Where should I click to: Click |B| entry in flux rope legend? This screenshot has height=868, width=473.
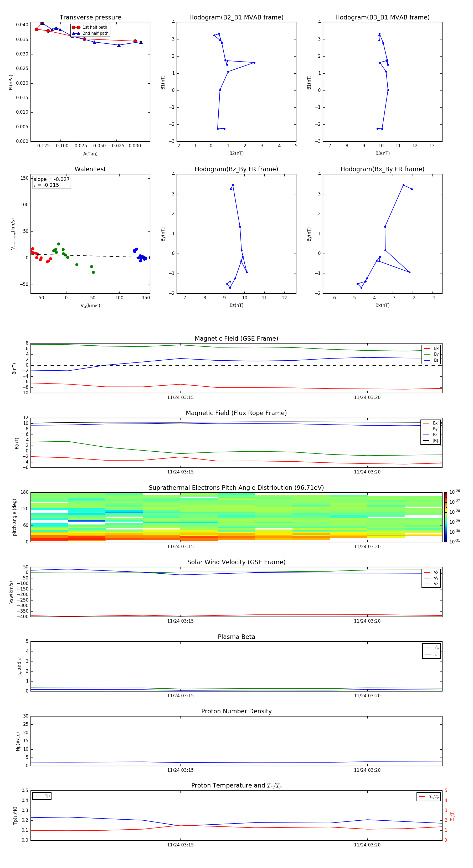(431, 441)
